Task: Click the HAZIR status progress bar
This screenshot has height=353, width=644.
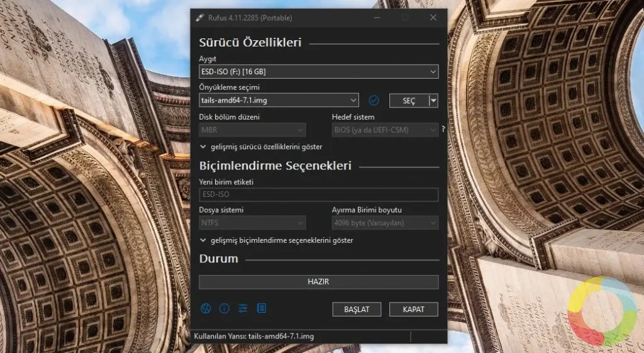Action: 319,282
